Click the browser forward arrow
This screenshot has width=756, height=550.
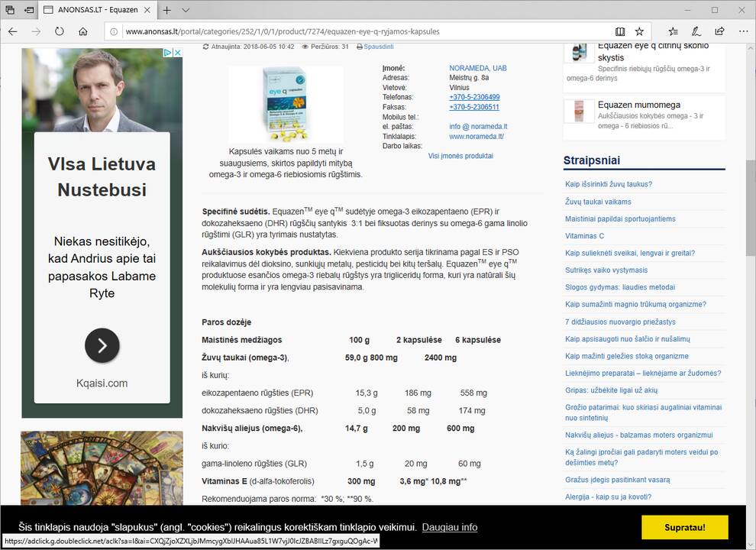[36, 31]
